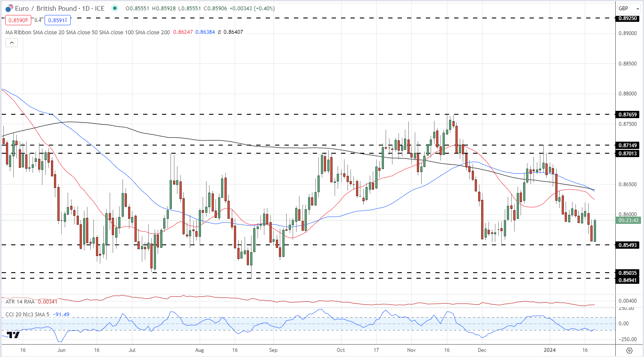Click the Euro / British Pound symbol title
Screen dimensions: 644x357
[60, 8]
